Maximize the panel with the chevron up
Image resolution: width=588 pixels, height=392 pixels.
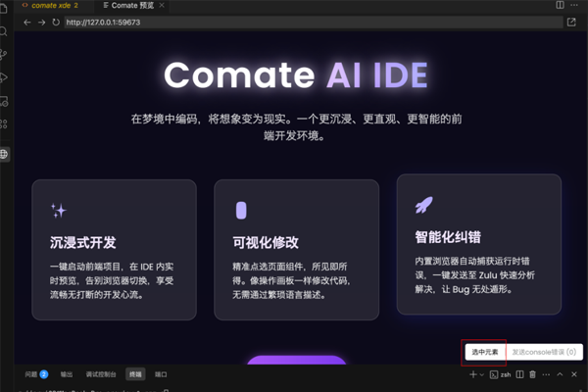pyautogui.click(x=560, y=374)
